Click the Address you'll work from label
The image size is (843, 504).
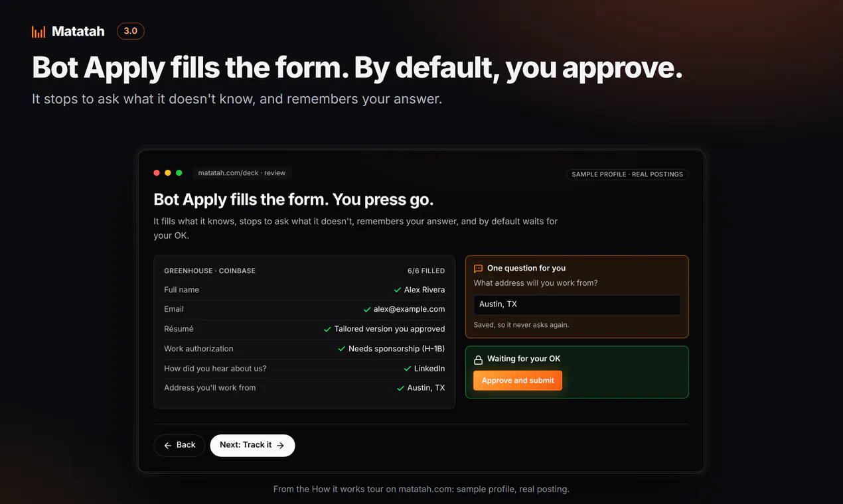pos(210,388)
